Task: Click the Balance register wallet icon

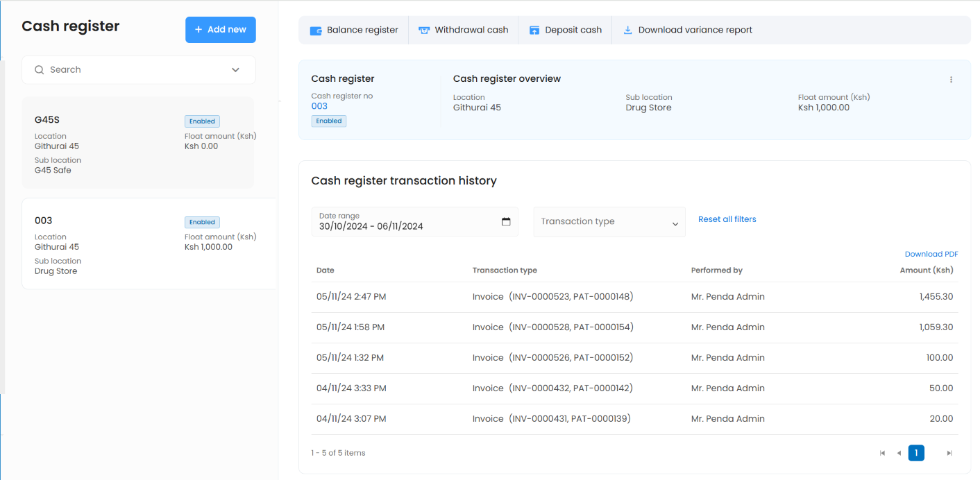Action: [x=316, y=31]
